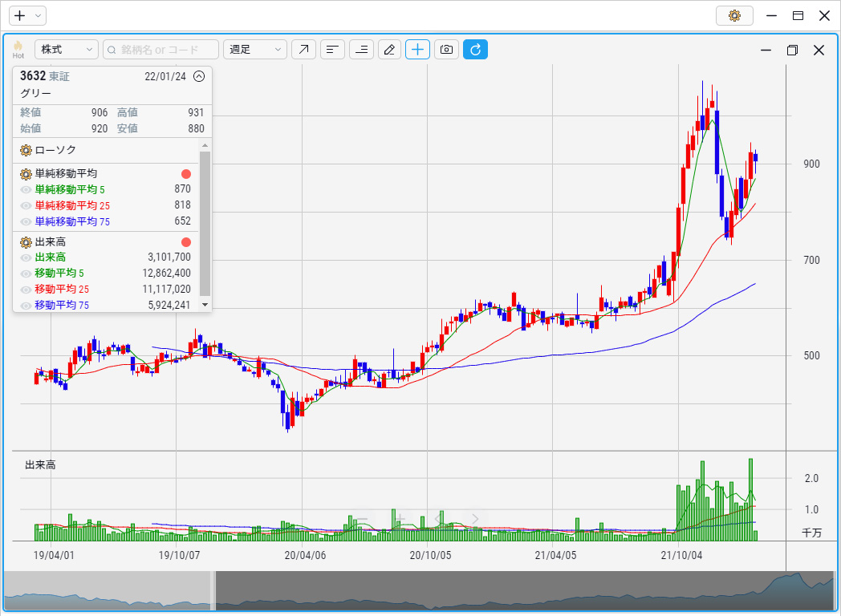Open the top-right gear settings button
This screenshot has width=841, height=616.
(x=734, y=15)
